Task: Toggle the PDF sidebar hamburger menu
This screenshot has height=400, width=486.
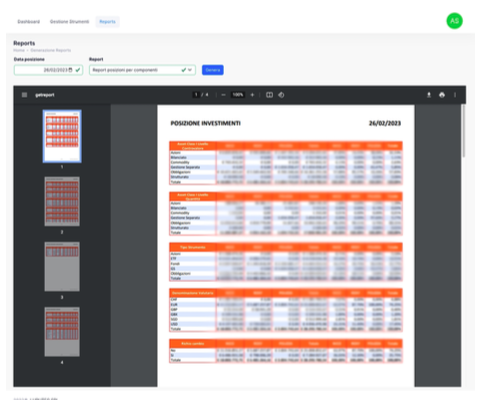Action: click(x=24, y=95)
